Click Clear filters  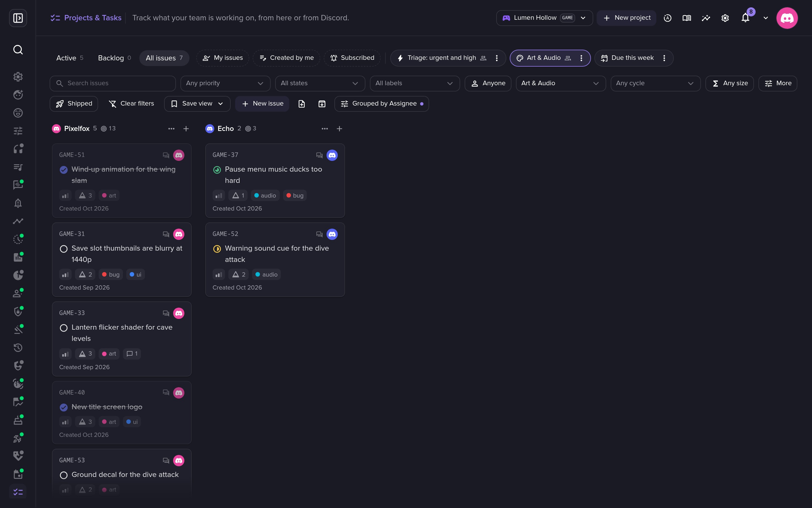132,104
